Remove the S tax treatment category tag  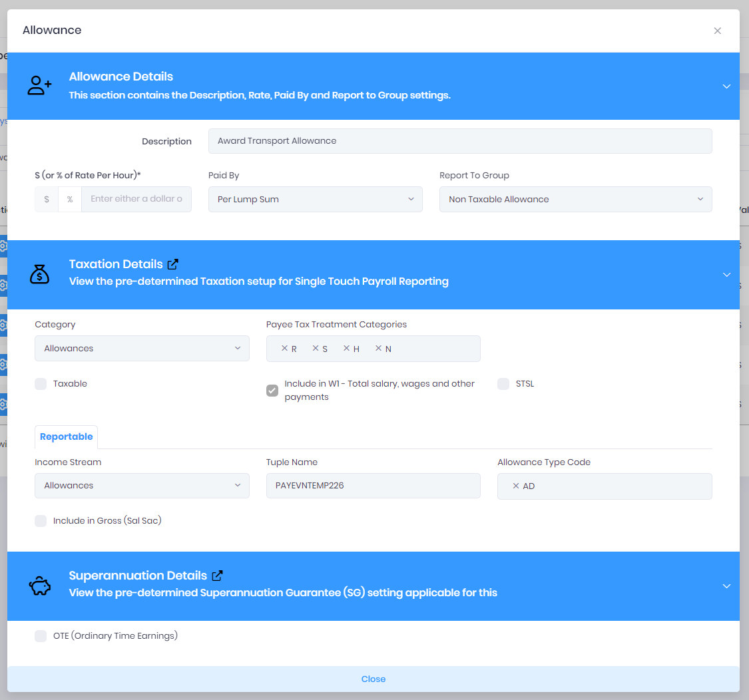click(316, 348)
